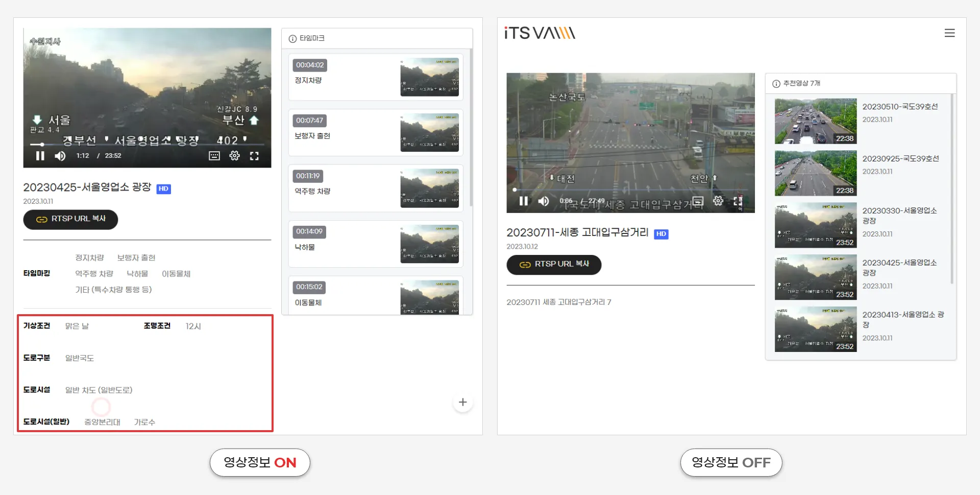Enter fullscreen on the 세종 고대입구삼거리 player
980x495 pixels.
point(738,201)
